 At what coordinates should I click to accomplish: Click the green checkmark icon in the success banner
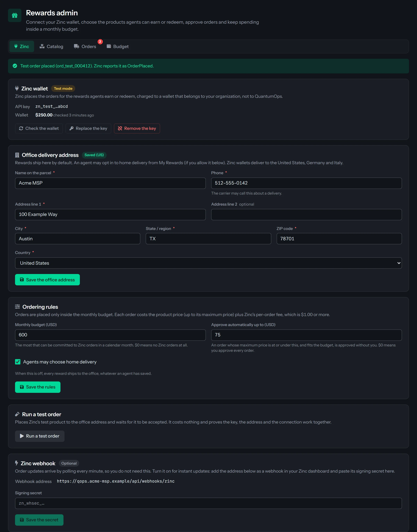[15, 66]
